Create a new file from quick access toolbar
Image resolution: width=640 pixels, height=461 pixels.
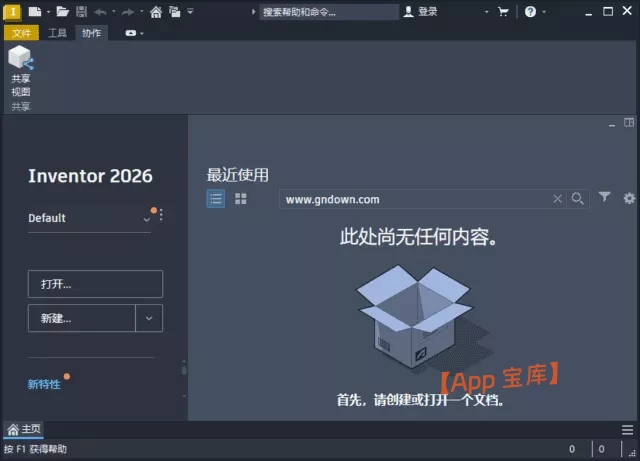click(35, 11)
